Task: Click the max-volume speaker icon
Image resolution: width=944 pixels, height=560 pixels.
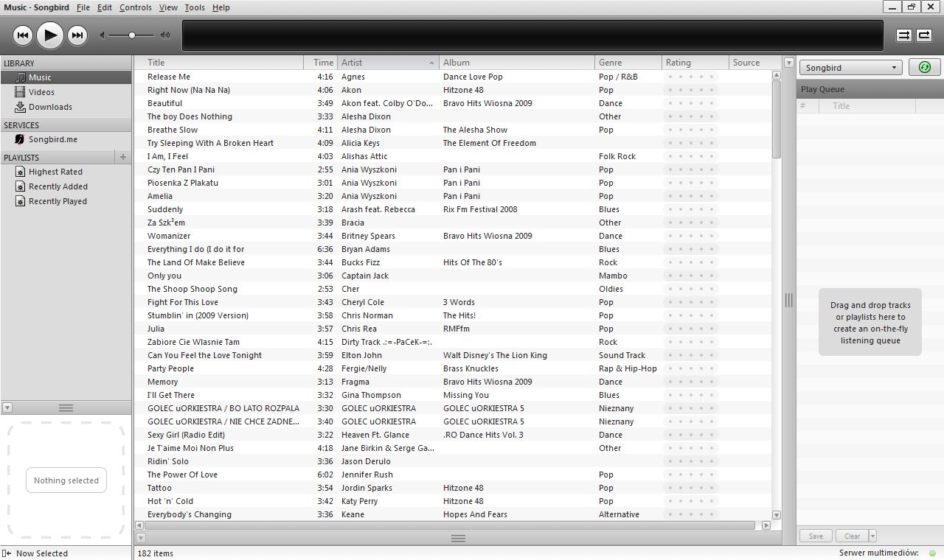Action: (x=165, y=35)
